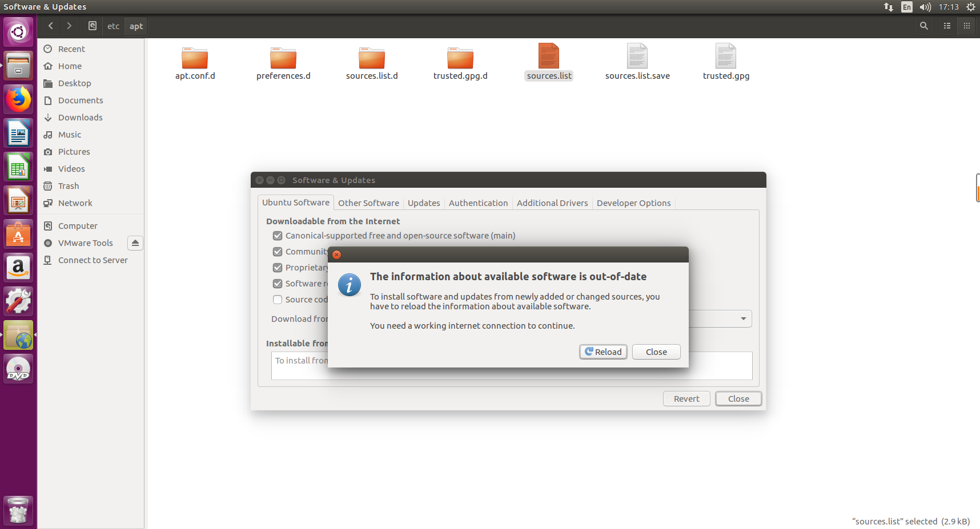Open Amazon from the launcher
The height and width of the screenshot is (529, 980).
click(x=18, y=268)
